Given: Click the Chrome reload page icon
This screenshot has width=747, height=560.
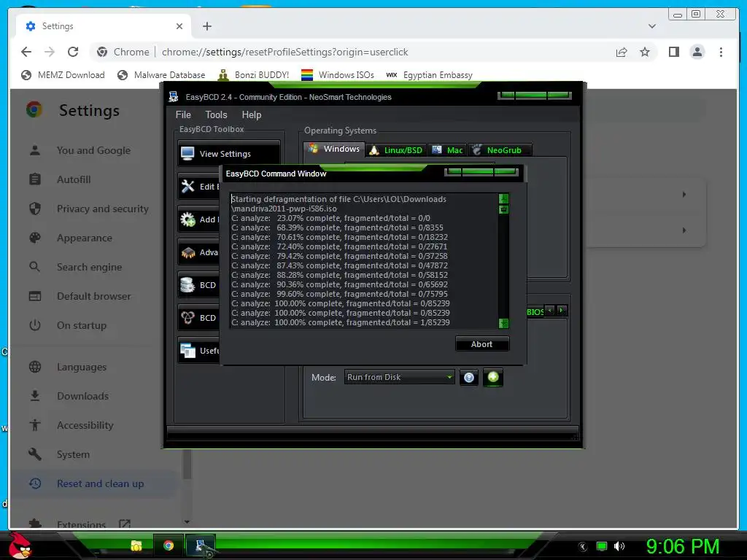Looking at the screenshot, I should (73, 52).
